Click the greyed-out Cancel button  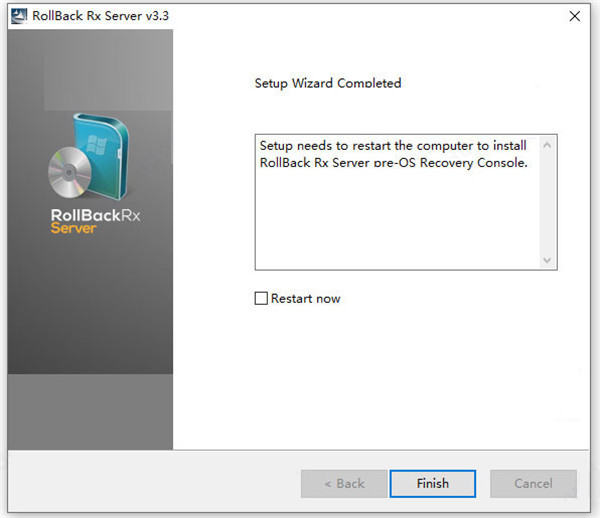coord(533,484)
